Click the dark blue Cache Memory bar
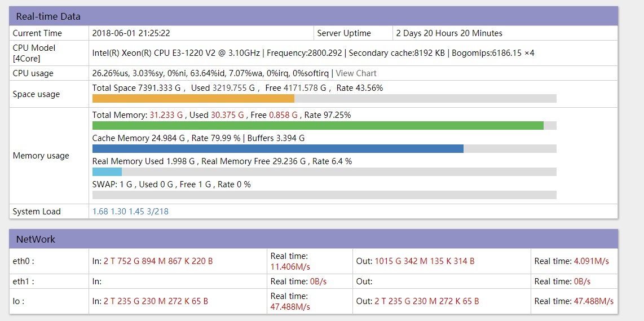Viewport: 644px width, 321px height. (x=277, y=148)
